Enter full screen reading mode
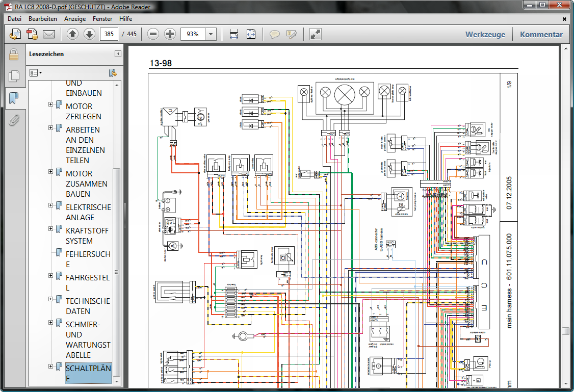Viewport: 574px width, 392px height. point(316,34)
